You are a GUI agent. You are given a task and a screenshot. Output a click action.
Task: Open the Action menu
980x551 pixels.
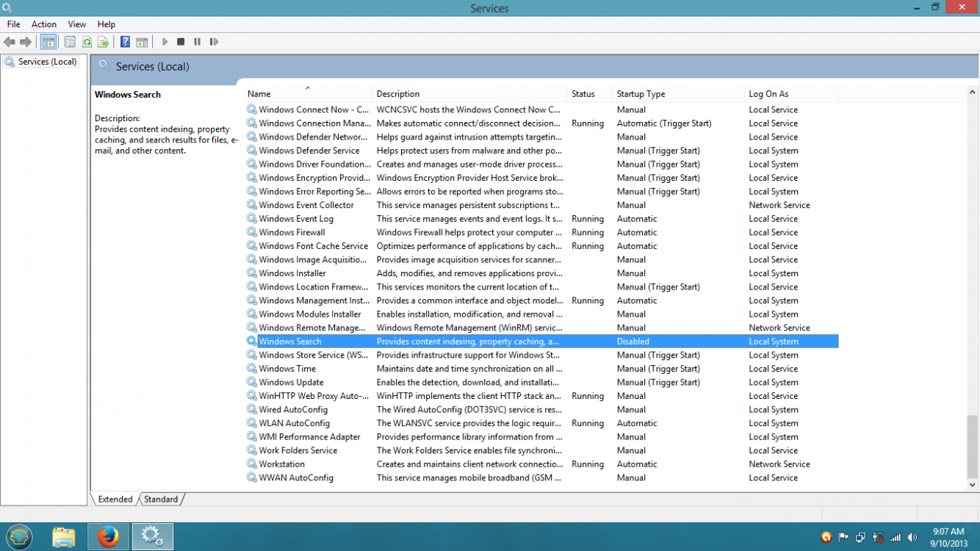tap(44, 24)
